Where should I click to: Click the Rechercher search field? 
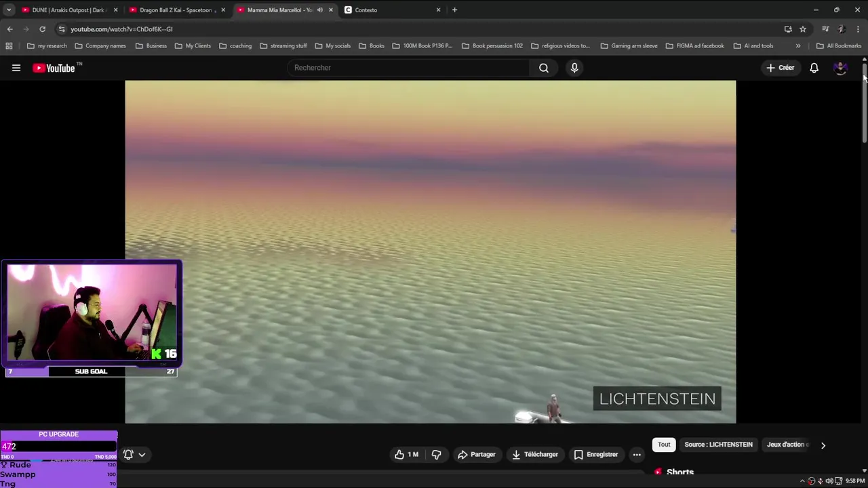coord(409,68)
